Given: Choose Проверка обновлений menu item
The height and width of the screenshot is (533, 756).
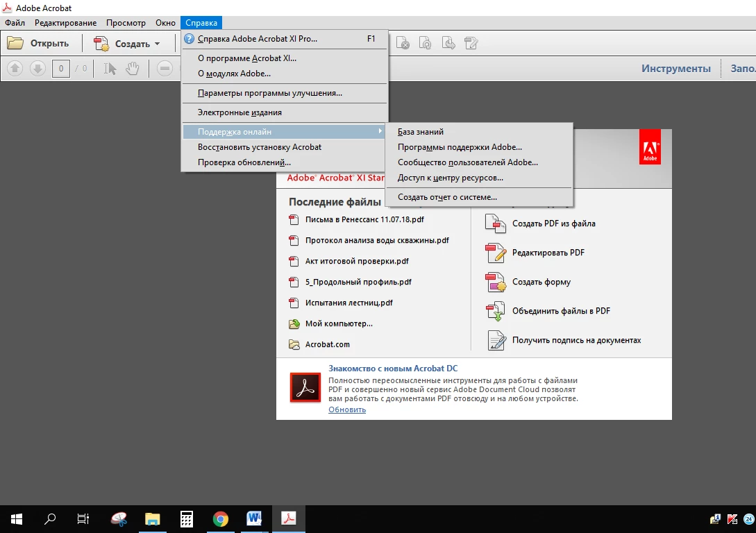Looking at the screenshot, I should pyautogui.click(x=285, y=162).
